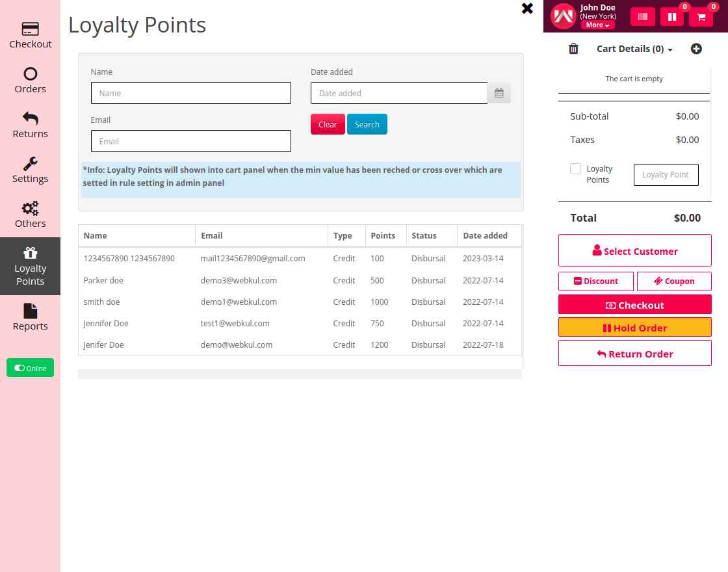Select Returns in the left sidebar
The image size is (728, 572).
(x=30, y=123)
